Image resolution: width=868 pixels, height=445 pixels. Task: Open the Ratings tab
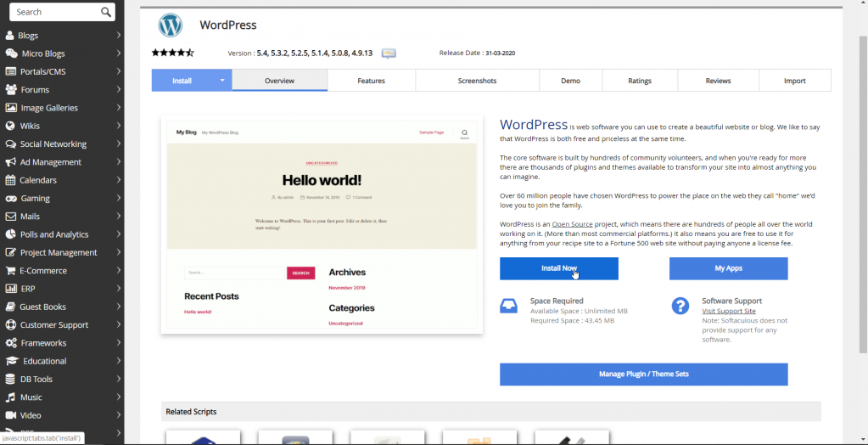coord(640,81)
